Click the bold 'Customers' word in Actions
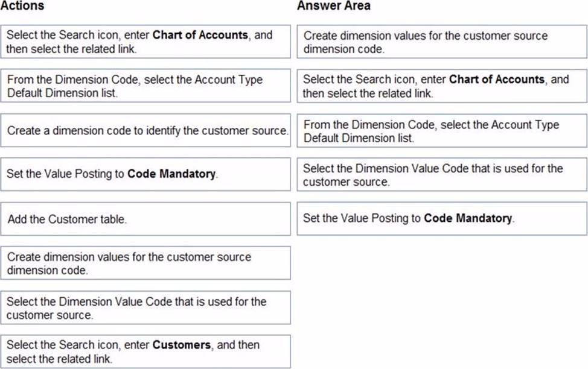The height and width of the screenshot is (369, 588). (182, 345)
